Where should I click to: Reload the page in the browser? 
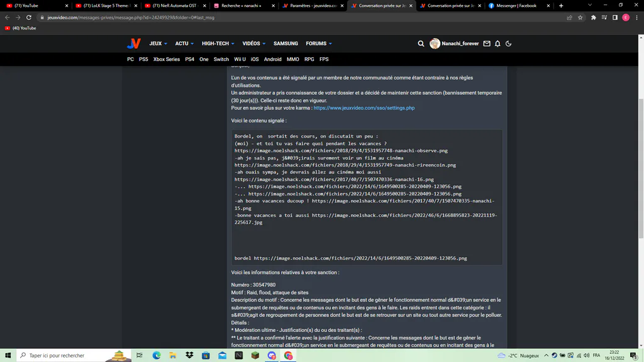(x=29, y=18)
